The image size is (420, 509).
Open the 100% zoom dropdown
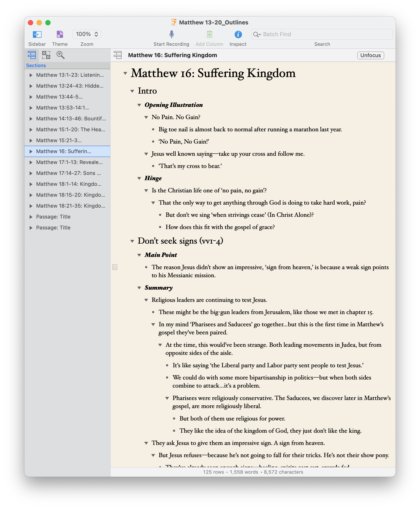click(87, 34)
